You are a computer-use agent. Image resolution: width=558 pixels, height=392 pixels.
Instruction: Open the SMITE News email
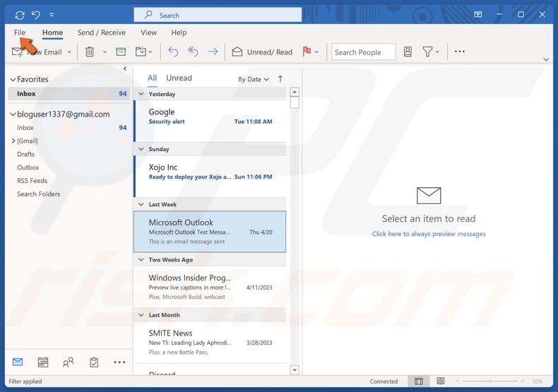[210, 342]
